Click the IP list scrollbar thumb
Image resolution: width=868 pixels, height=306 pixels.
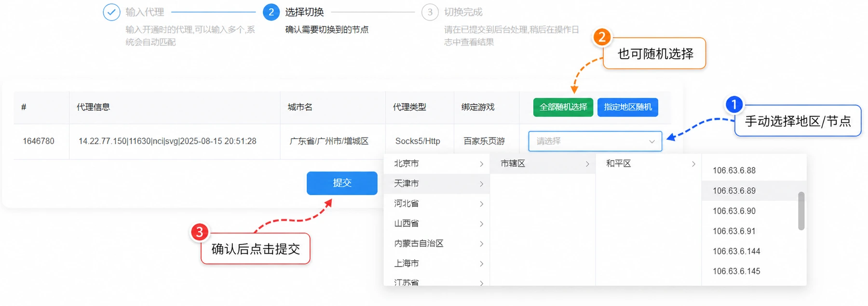801,211
